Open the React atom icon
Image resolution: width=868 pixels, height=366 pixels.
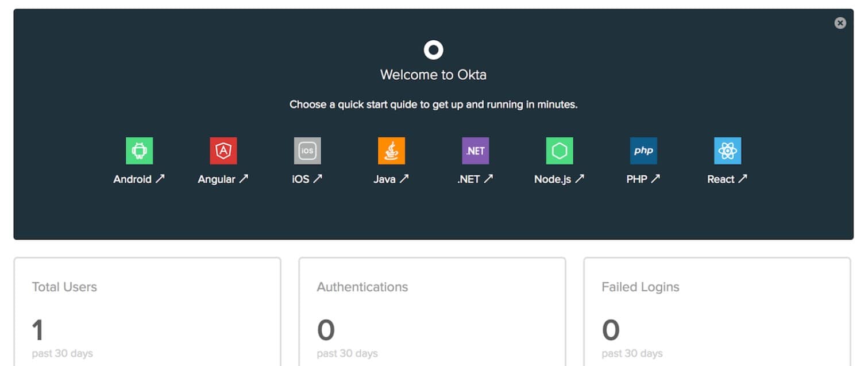[x=727, y=151]
